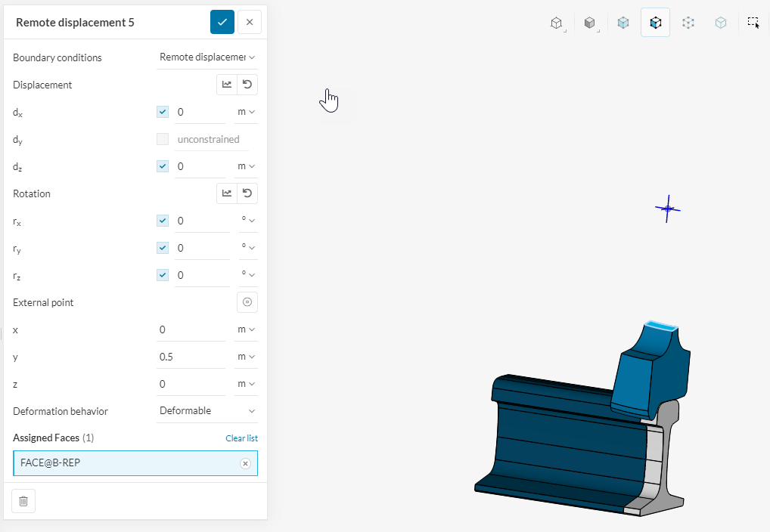Open the rx degree unit dropdown
Image resolution: width=770 pixels, height=532 pixels.
click(x=248, y=221)
